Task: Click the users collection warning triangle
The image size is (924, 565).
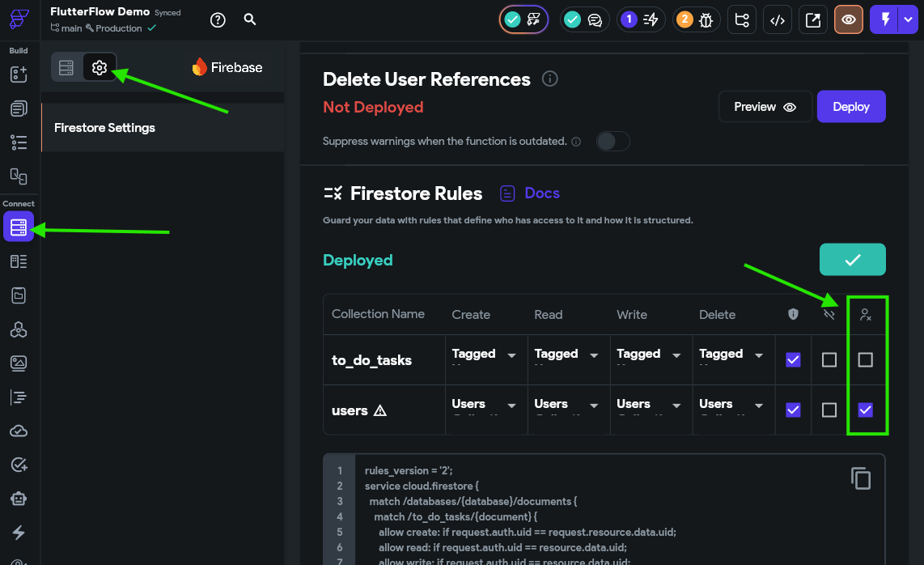Action: (x=380, y=410)
